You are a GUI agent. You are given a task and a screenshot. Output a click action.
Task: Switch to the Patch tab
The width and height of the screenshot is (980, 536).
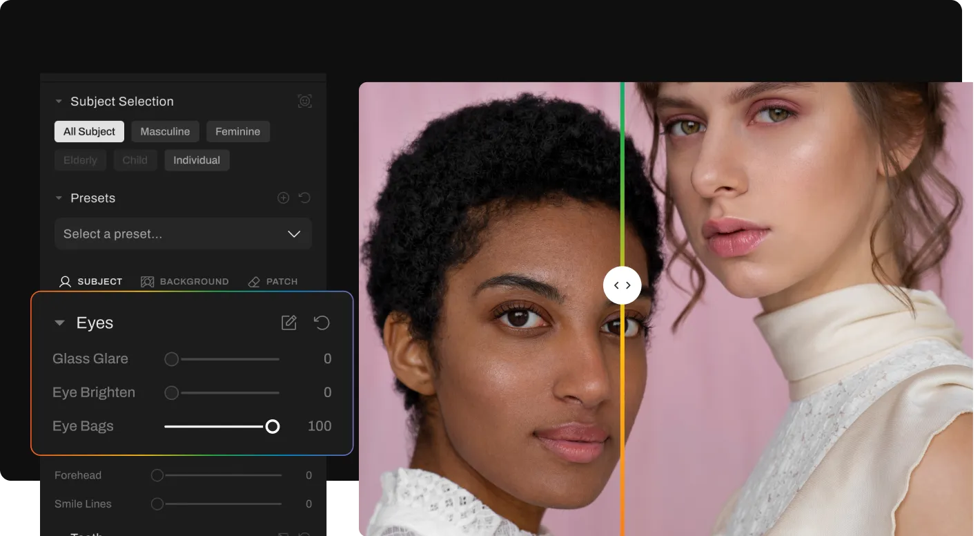tap(273, 282)
